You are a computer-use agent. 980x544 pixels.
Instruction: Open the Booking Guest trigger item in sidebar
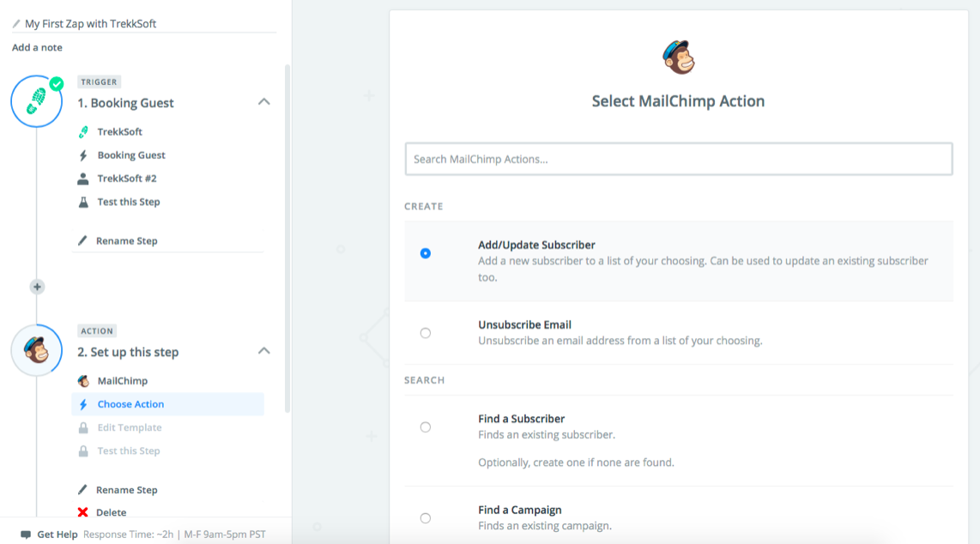[131, 155]
